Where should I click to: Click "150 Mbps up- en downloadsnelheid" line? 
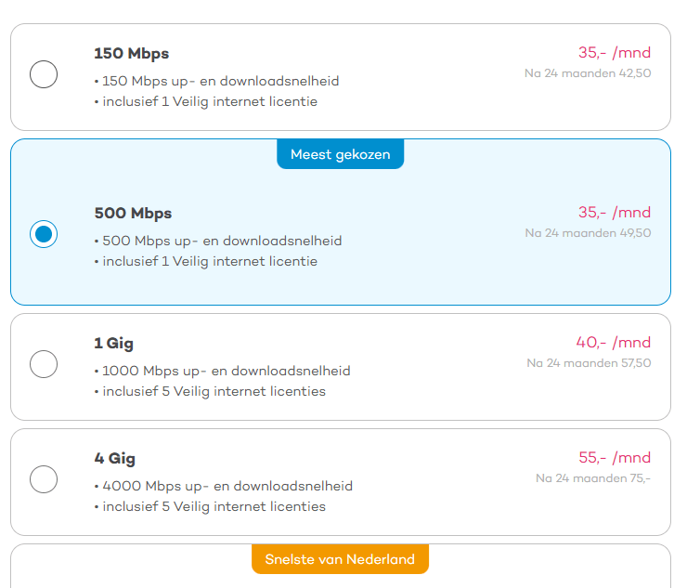pyautogui.click(x=221, y=81)
